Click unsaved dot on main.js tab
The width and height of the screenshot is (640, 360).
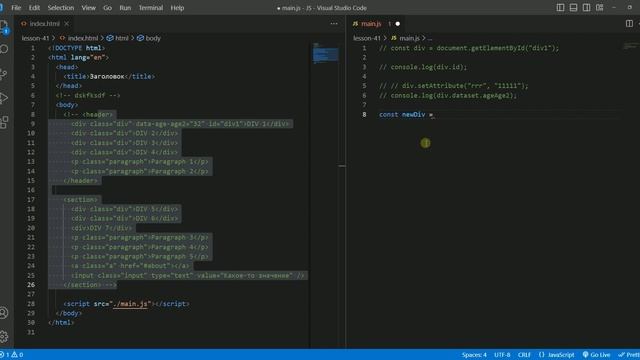pyautogui.click(x=398, y=24)
